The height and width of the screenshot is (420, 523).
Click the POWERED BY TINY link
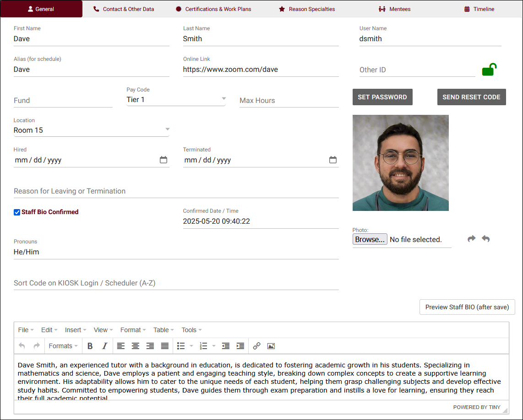click(477, 407)
